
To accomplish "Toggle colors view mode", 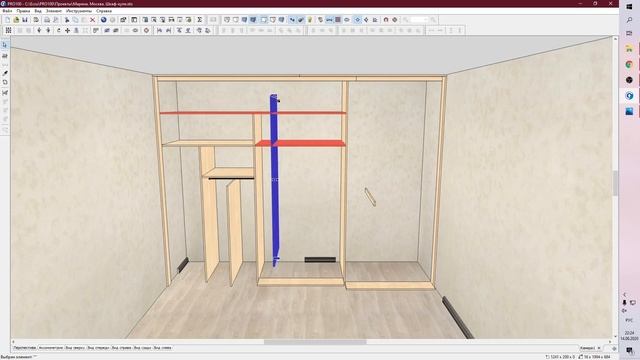I will pyautogui.click(x=244, y=20).
